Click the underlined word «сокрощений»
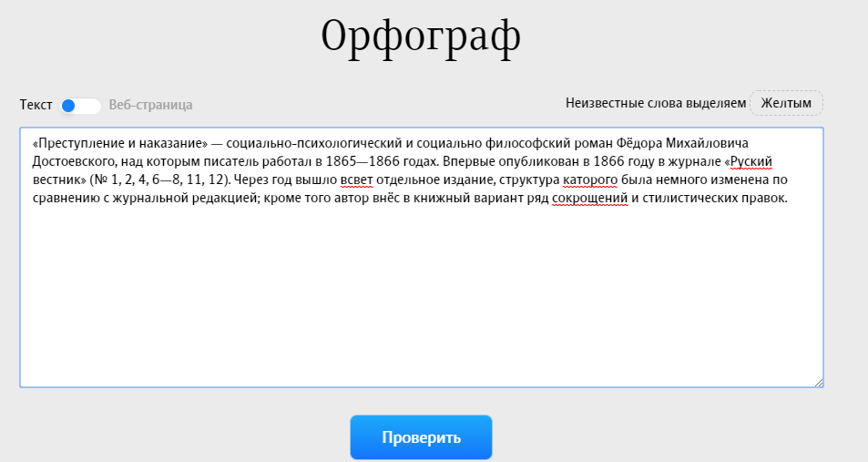The image size is (868, 462). [x=590, y=198]
